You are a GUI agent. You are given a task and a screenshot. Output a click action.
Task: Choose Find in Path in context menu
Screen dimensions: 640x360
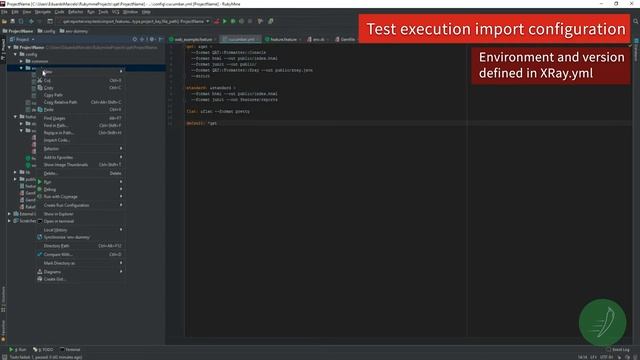(80, 126)
